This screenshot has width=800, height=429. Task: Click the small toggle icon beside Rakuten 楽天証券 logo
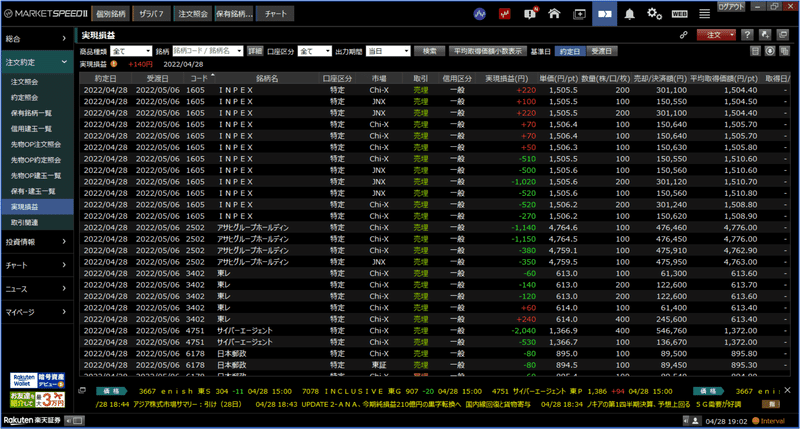point(74,421)
